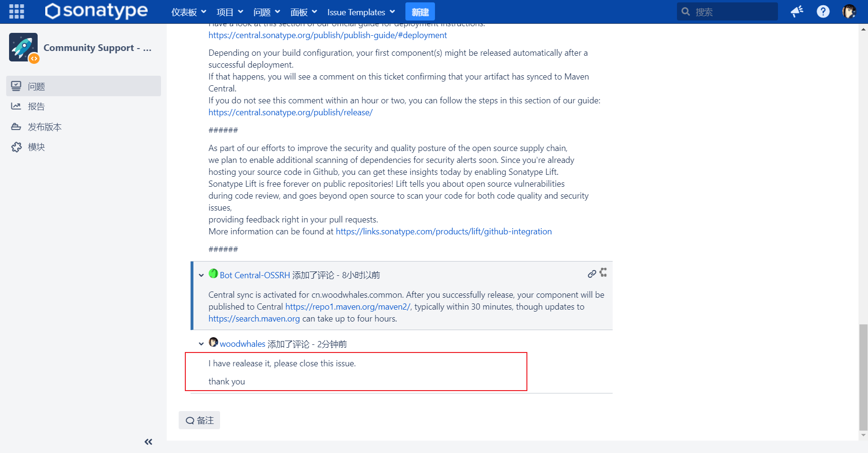Open the repo1.maven.org/maven2 link
Image resolution: width=868 pixels, height=453 pixels.
(348, 307)
